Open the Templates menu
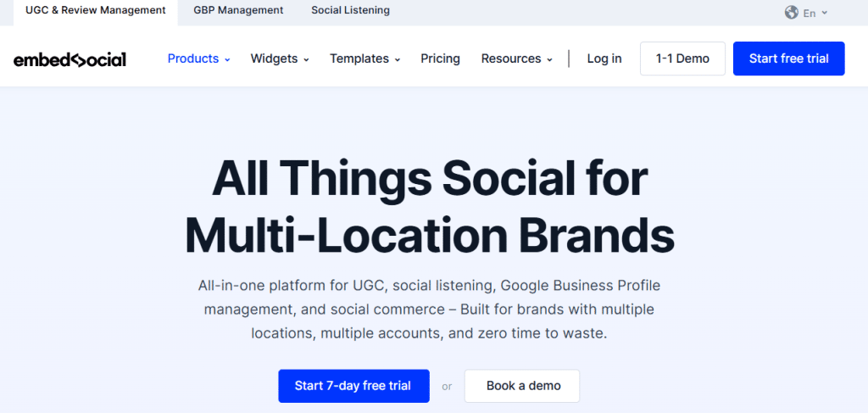This screenshot has height=413, width=868. (359, 59)
